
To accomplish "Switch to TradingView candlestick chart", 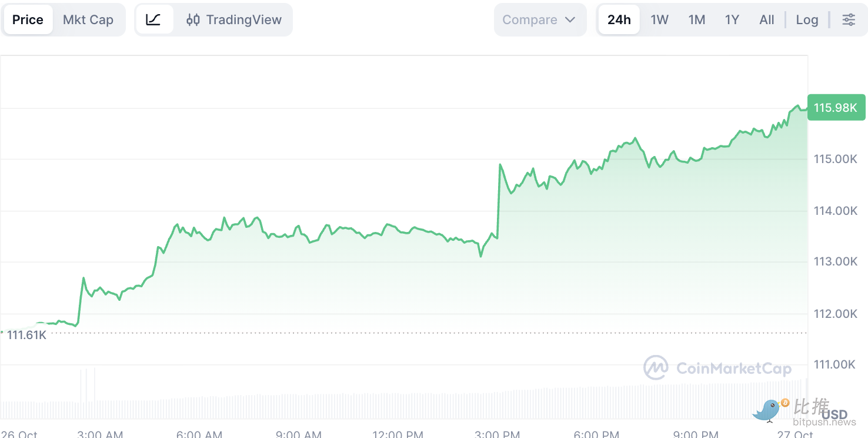I will (x=234, y=19).
